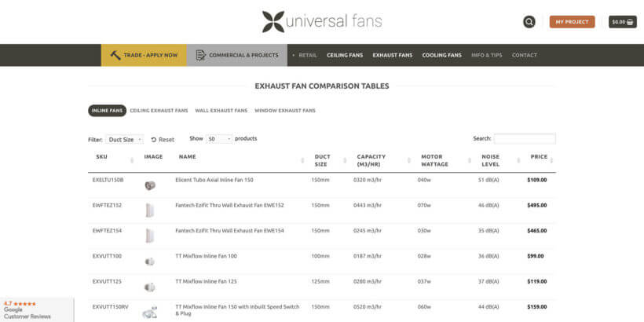The height and width of the screenshot is (322, 644).
Task: Click noise level 35 dB(A)
Action: coord(488,231)
